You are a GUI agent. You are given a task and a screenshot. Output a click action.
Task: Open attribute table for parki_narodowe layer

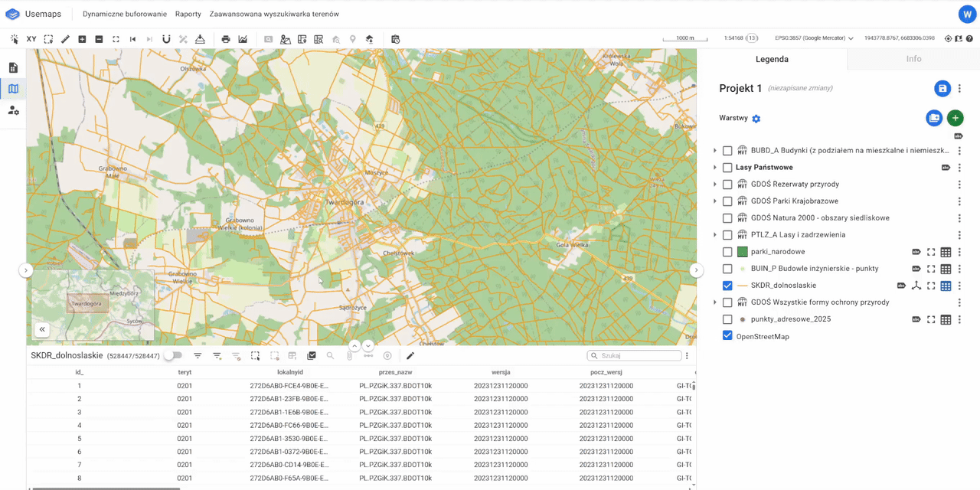(x=946, y=252)
